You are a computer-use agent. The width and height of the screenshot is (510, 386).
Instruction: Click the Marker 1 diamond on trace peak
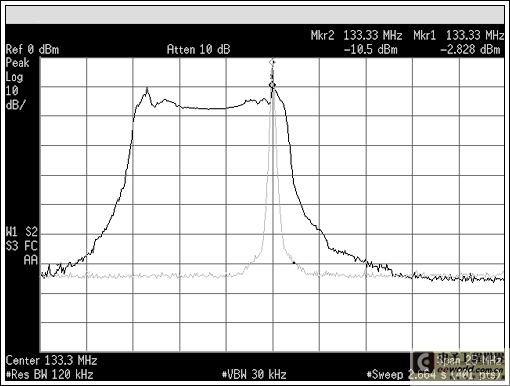pos(273,85)
